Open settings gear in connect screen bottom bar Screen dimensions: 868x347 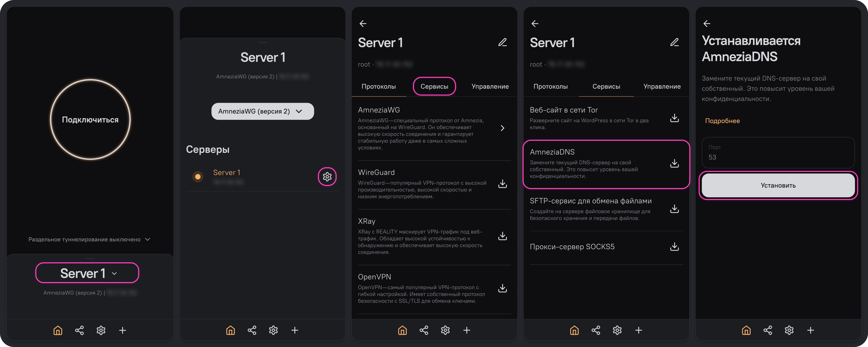click(x=101, y=330)
